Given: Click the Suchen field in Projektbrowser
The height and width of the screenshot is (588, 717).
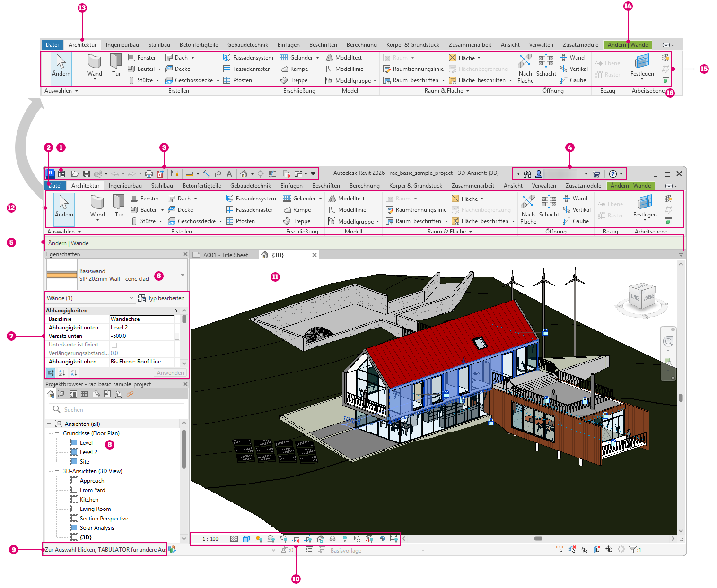Looking at the screenshot, I should point(116,409).
